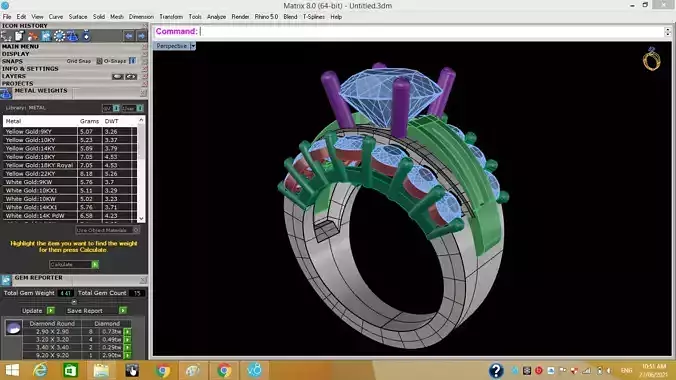Screen dimensions: 676x380
Task: Click the blue scale icon in Icon History
Action: 72,36
